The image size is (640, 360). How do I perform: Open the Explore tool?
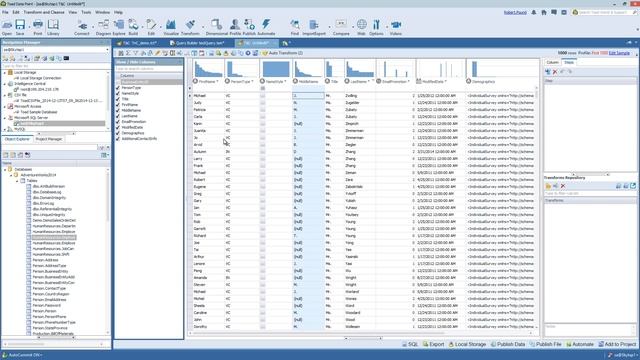[x=119, y=27]
